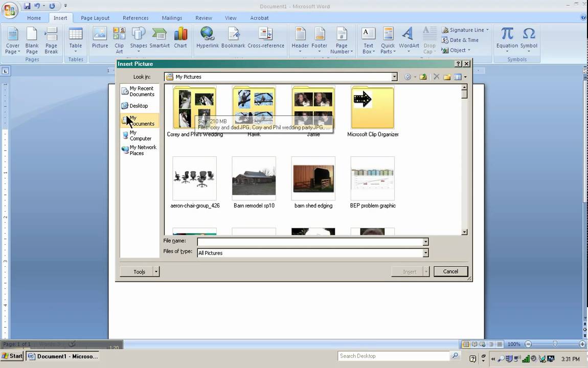The width and height of the screenshot is (588, 368).
Task: Select the barn shed edging image
Action: click(313, 178)
